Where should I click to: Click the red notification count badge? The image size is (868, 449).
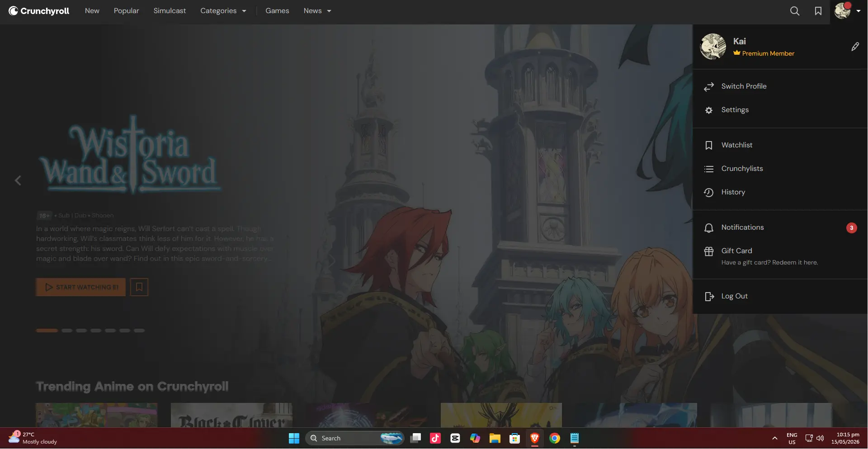pos(851,228)
